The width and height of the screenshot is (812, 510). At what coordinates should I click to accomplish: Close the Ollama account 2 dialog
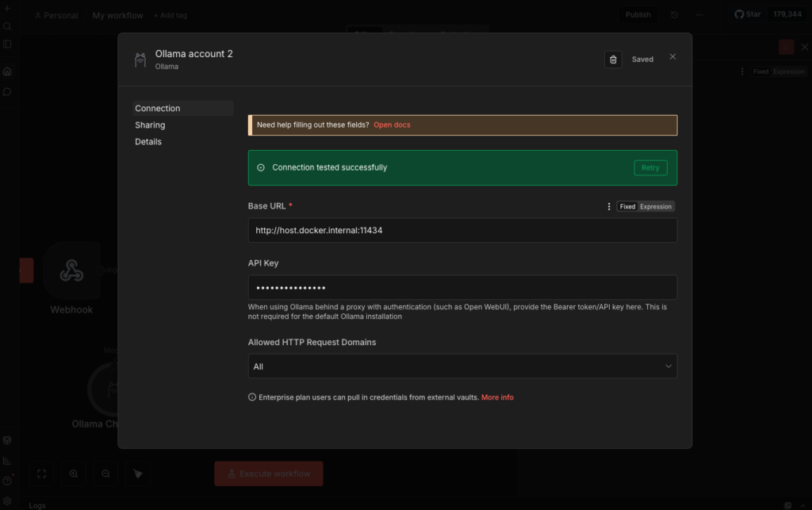pos(672,57)
